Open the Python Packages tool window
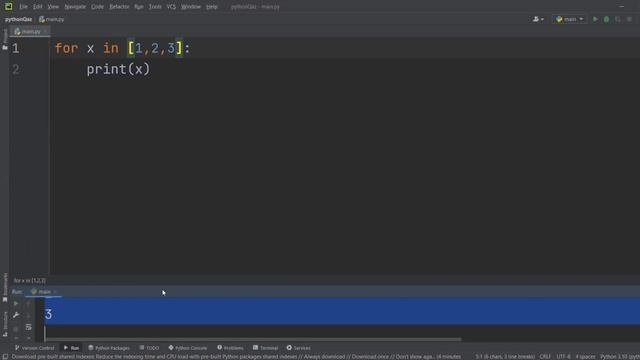This screenshot has height=360, width=640. click(109, 348)
